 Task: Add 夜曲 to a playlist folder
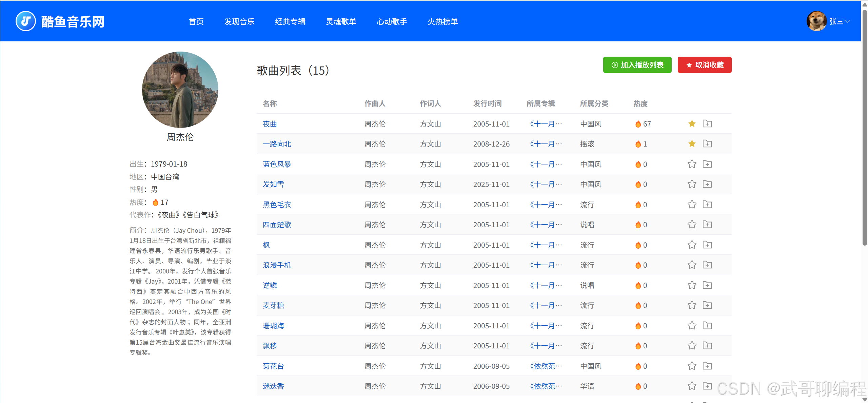click(x=707, y=124)
